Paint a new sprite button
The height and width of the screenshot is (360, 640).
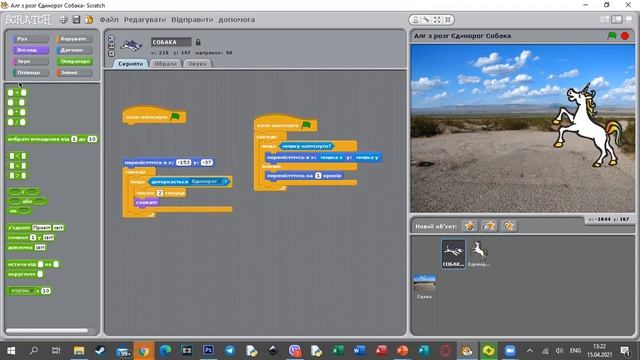tap(470, 226)
